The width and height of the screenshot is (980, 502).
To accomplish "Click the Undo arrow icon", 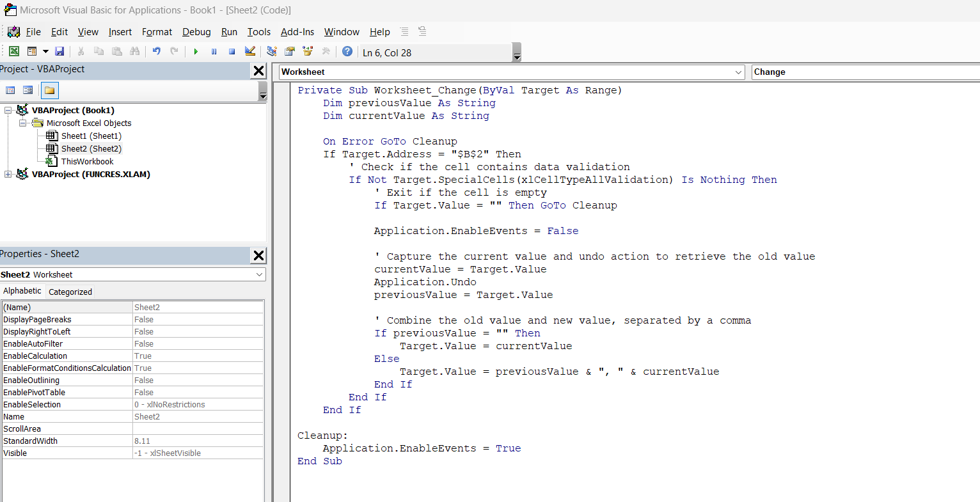I will (156, 51).
